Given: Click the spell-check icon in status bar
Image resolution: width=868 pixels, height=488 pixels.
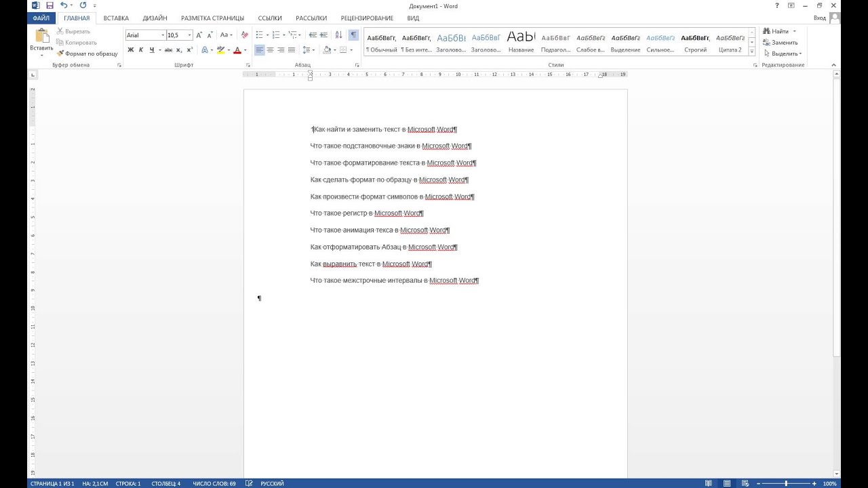Looking at the screenshot, I should point(249,483).
